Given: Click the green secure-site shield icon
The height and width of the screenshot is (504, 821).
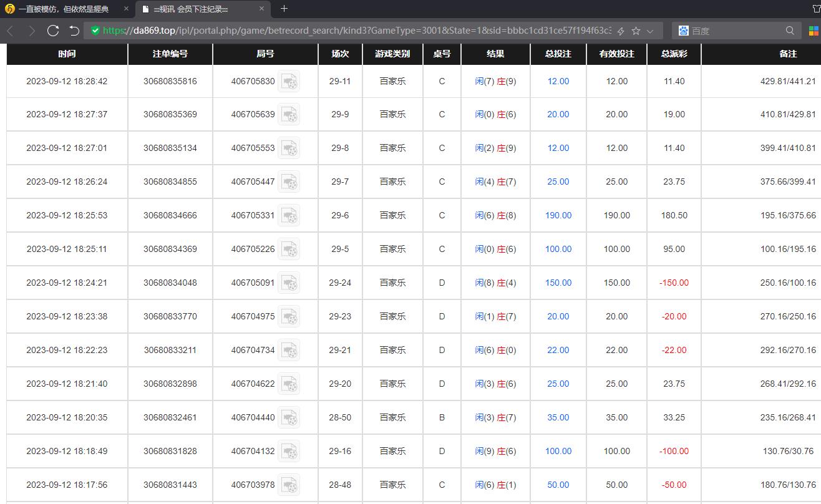Looking at the screenshot, I should coord(95,31).
